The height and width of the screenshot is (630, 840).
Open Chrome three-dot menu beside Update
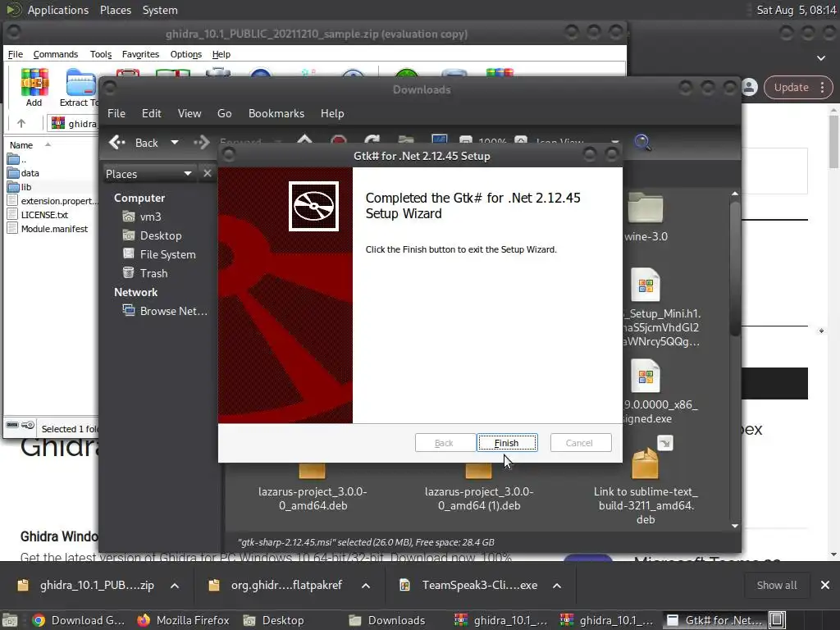click(822, 87)
